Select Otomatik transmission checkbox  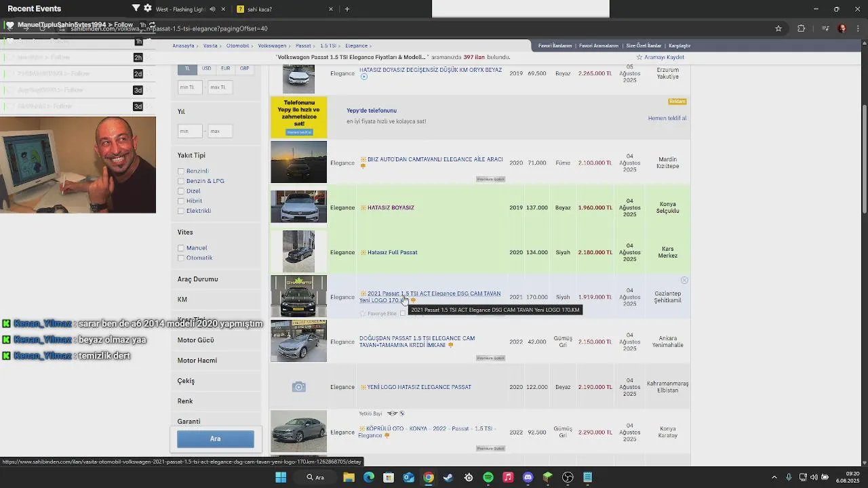click(181, 258)
